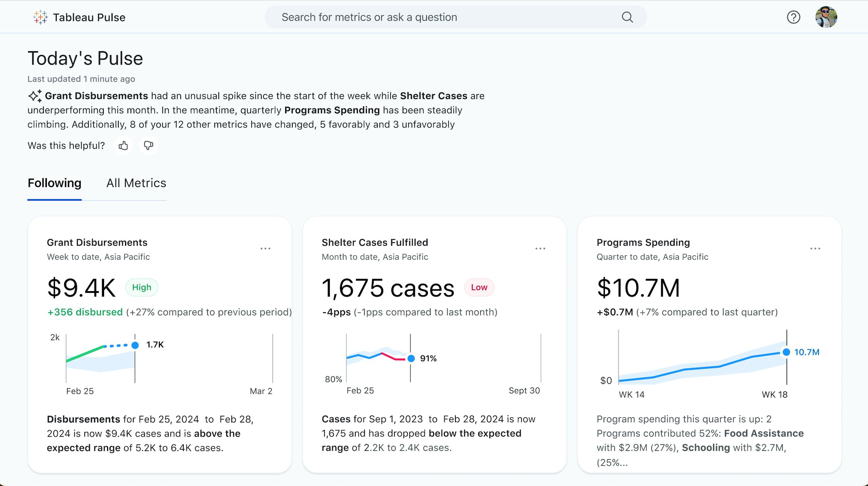
Task: Click the Tableau Pulse logo icon
Action: pyautogui.click(x=40, y=17)
